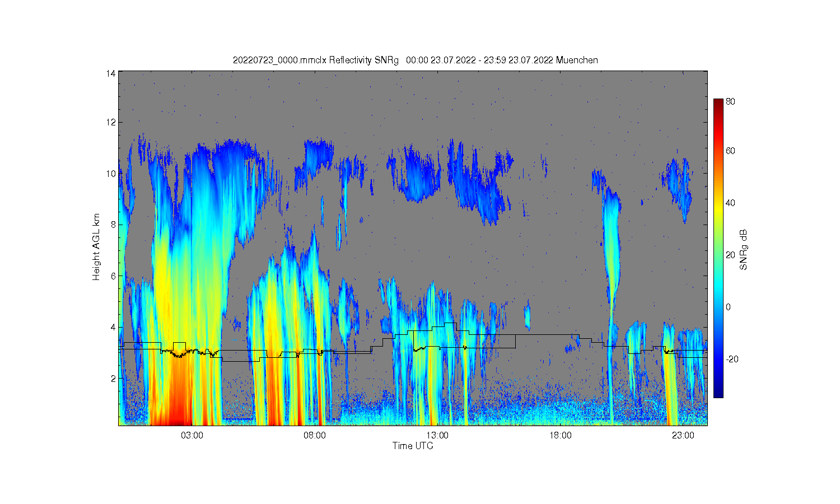
Task: Click the height tick label 14
Action: (111, 73)
